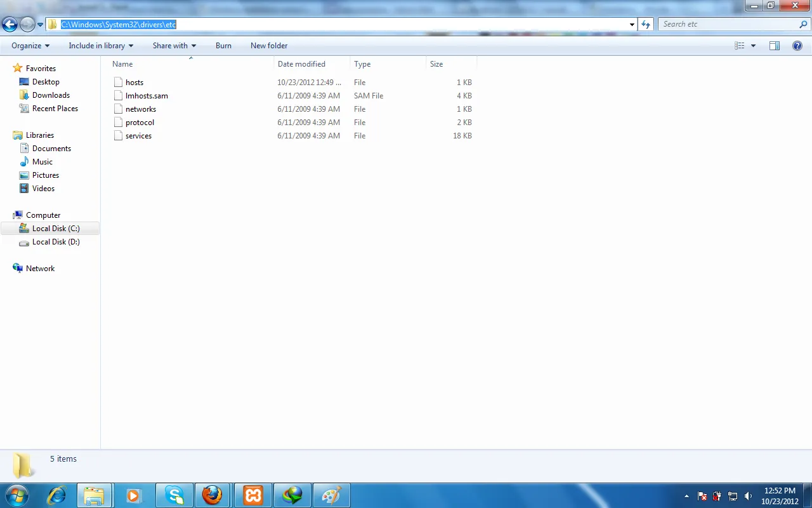Change your view icon button
This screenshot has width=812, height=508.
point(739,46)
